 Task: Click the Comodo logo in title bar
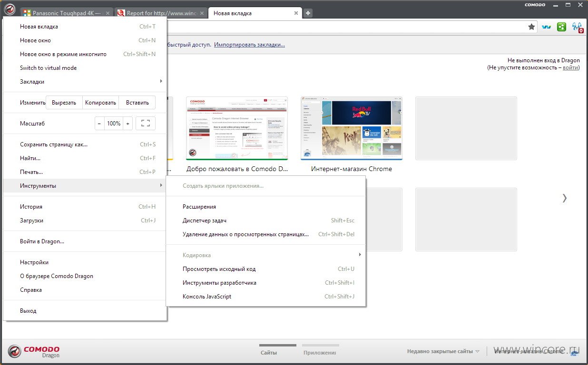[x=535, y=5]
